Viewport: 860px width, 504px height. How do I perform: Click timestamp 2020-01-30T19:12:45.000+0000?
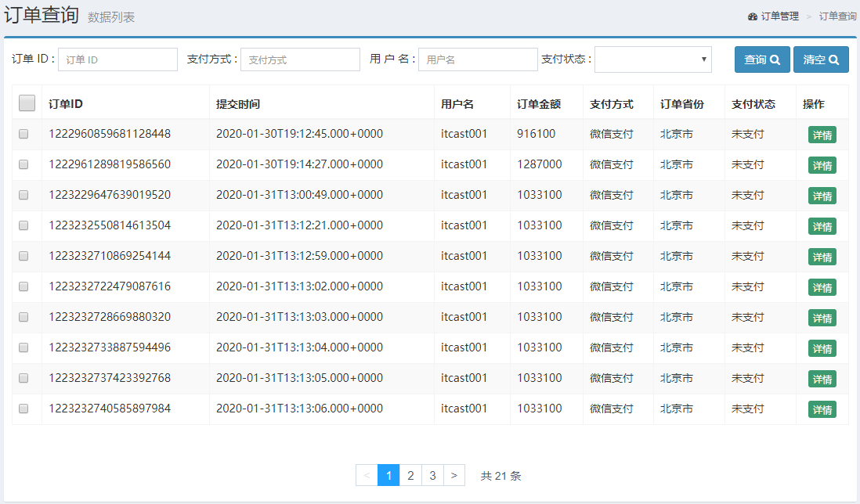(299, 134)
